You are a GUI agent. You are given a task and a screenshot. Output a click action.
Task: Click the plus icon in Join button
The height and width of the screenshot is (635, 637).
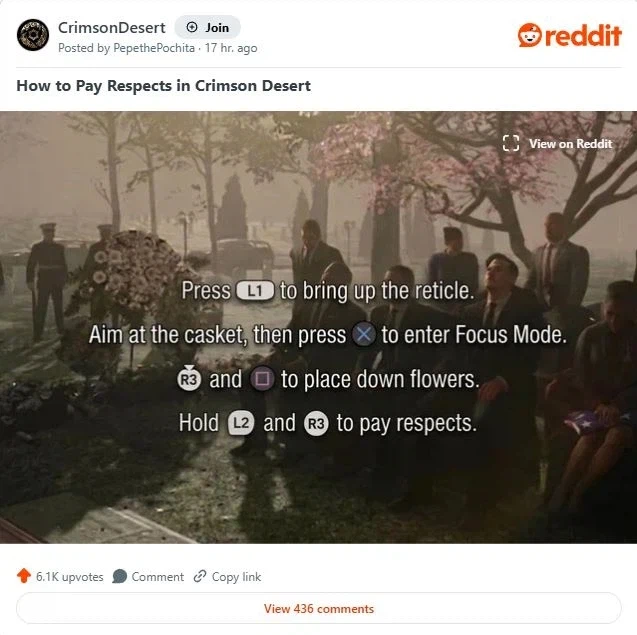[192, 28]
